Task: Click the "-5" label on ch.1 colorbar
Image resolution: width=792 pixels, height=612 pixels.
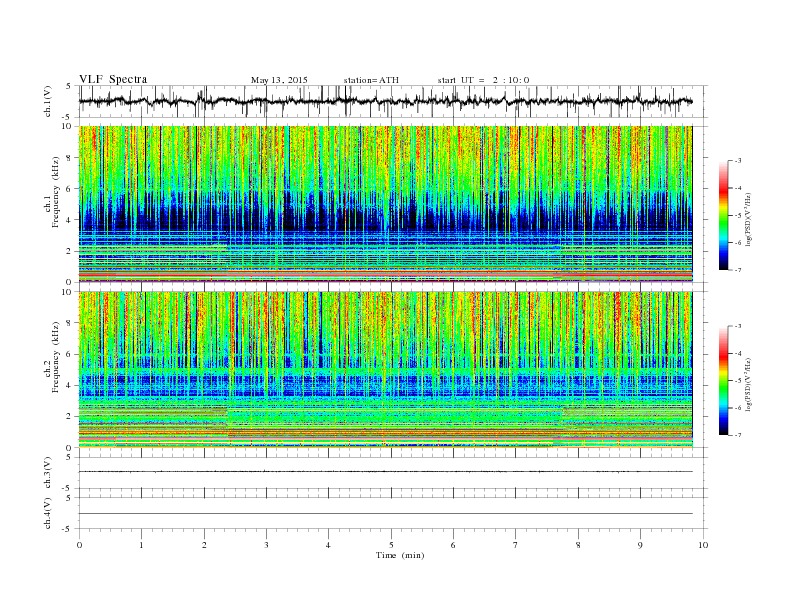Action: 737,216
